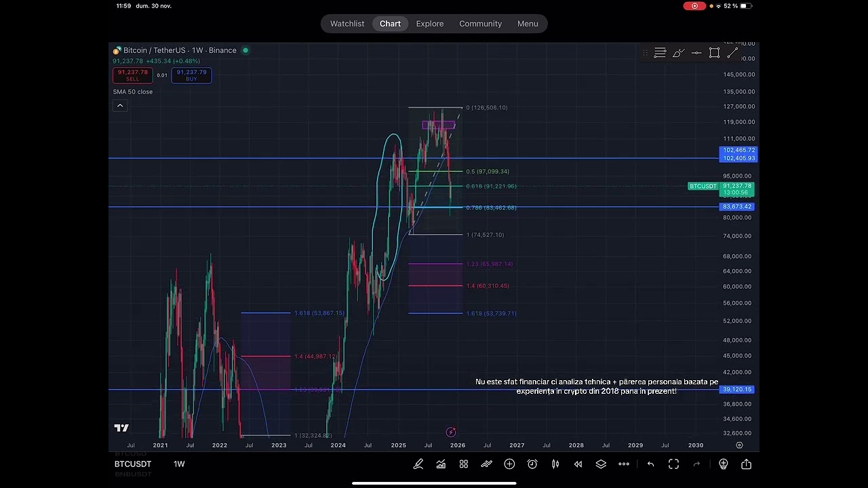Undo the last action
Viewport: 868px width, 488px height.
click(x=650, y=464)
